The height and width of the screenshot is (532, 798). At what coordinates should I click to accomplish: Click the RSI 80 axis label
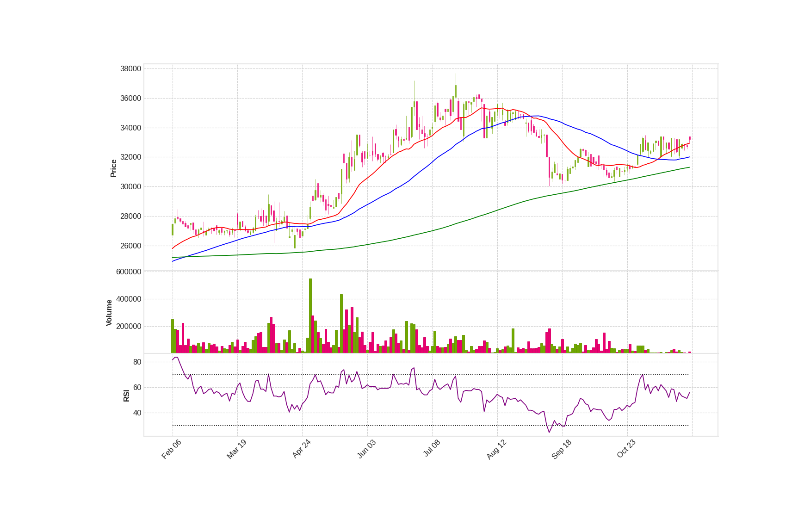click(137, 362)
